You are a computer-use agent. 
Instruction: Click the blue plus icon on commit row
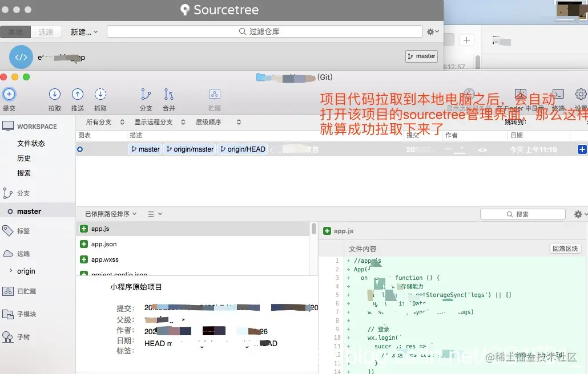tap(582, 149)
